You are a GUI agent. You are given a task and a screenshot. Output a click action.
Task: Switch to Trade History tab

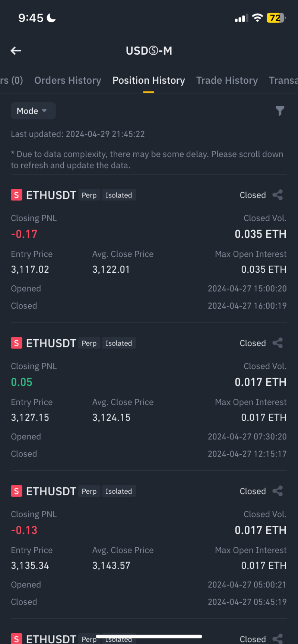click(227, 80)
